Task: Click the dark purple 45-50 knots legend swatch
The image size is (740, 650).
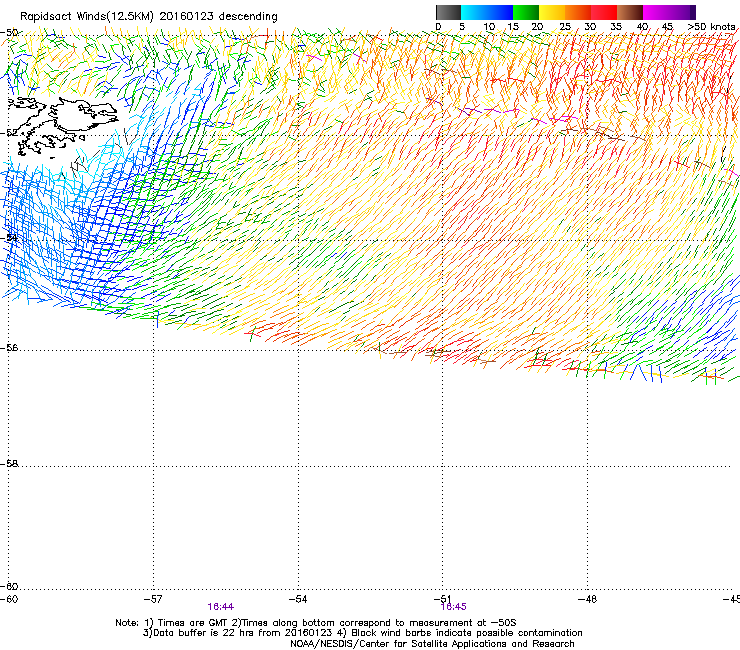Action: [682, 12]
